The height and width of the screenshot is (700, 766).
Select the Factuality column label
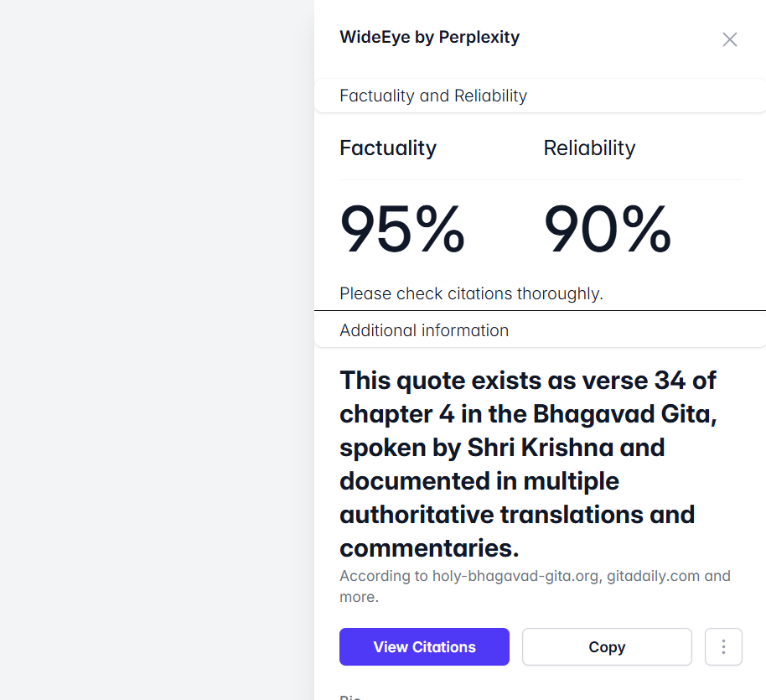pos(388,148)
